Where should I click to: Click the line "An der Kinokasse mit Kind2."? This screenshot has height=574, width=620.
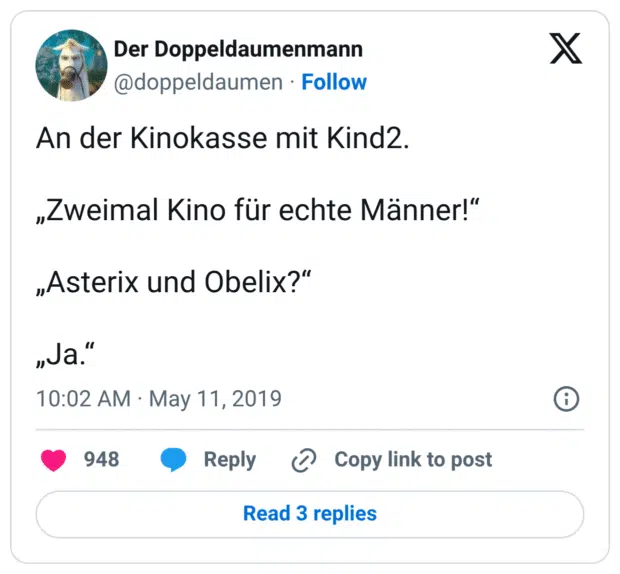(223, 139)
